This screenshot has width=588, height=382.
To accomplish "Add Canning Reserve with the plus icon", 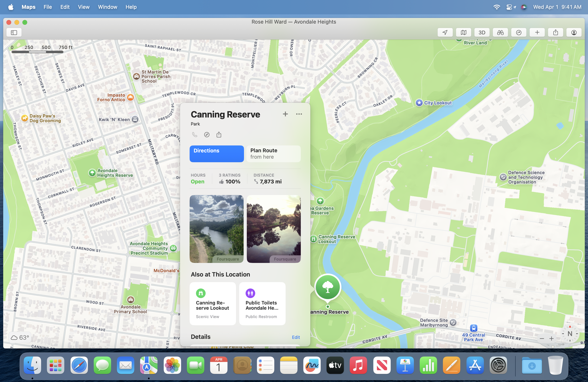I will click(285, 114).
